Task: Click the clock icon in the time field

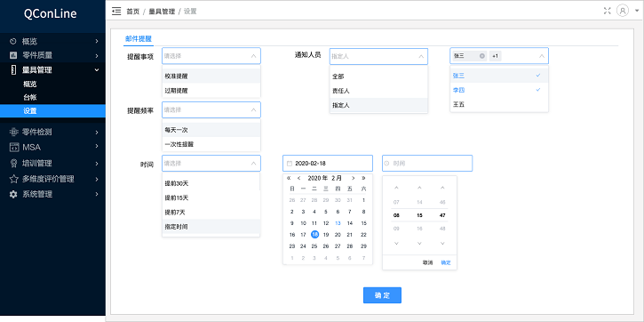Action: coord(386,164)
